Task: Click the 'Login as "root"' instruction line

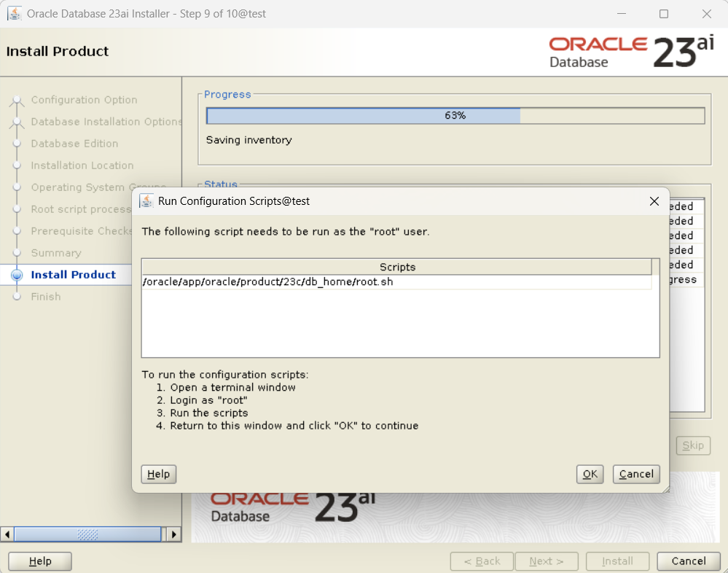Action: [208, 399]
